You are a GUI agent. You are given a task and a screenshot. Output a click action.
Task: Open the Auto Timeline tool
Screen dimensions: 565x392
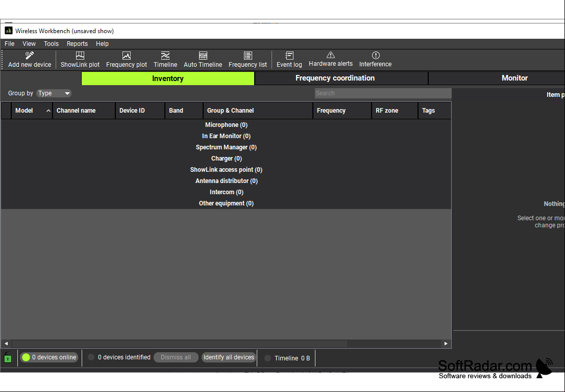click(203, 60)
